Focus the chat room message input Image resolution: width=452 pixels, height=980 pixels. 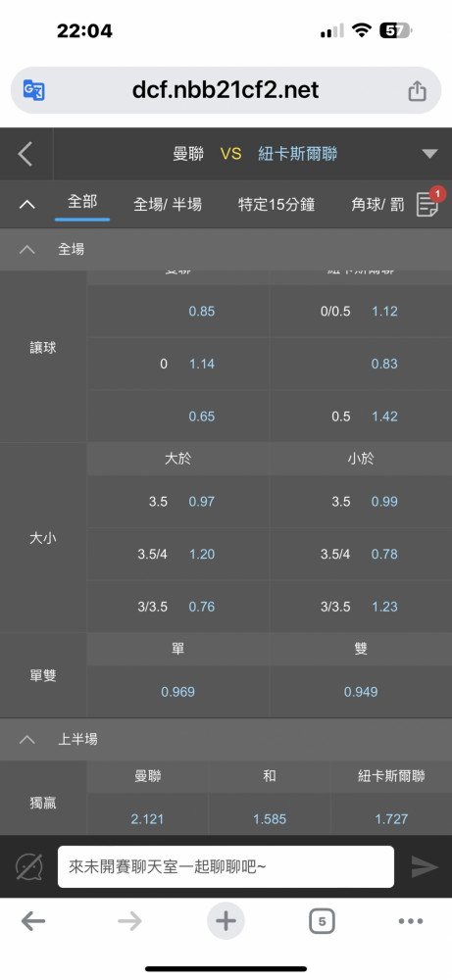226,867
